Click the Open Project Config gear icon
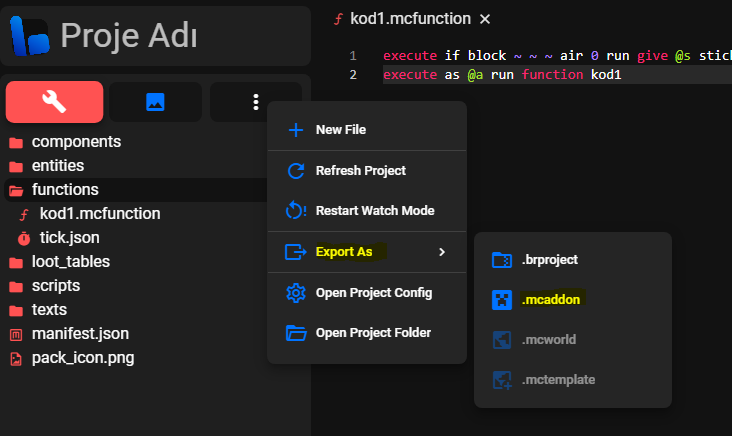Viewport: 732px width, 436px height. pyautogui.click(x=295, y=293)
